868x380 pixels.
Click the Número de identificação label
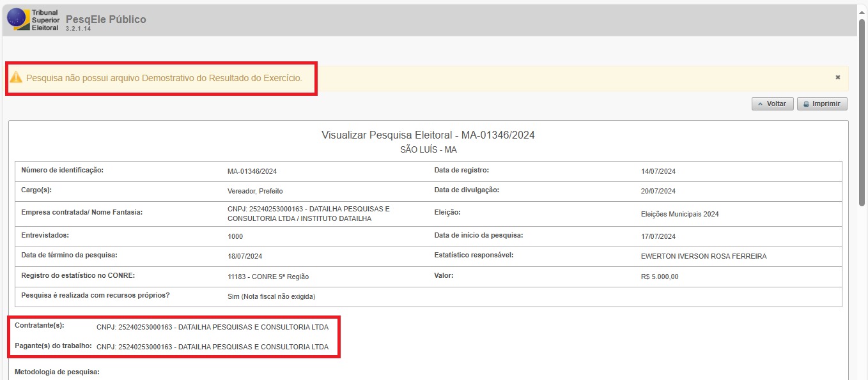pyautogui.click(x=62, y=171)
